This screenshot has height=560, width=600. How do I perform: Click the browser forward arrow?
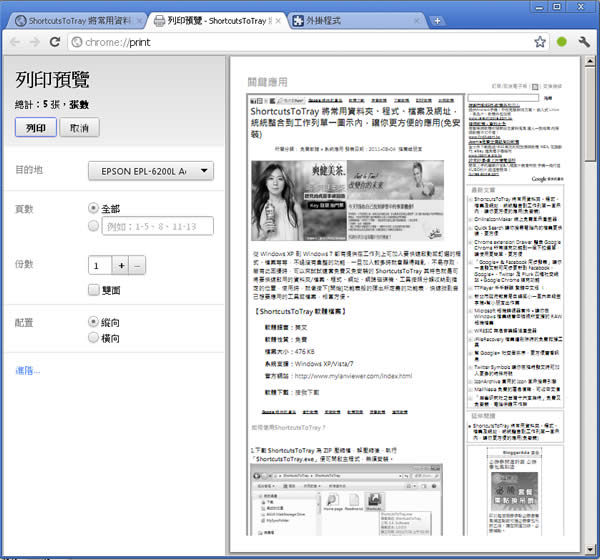pos(35,42)
